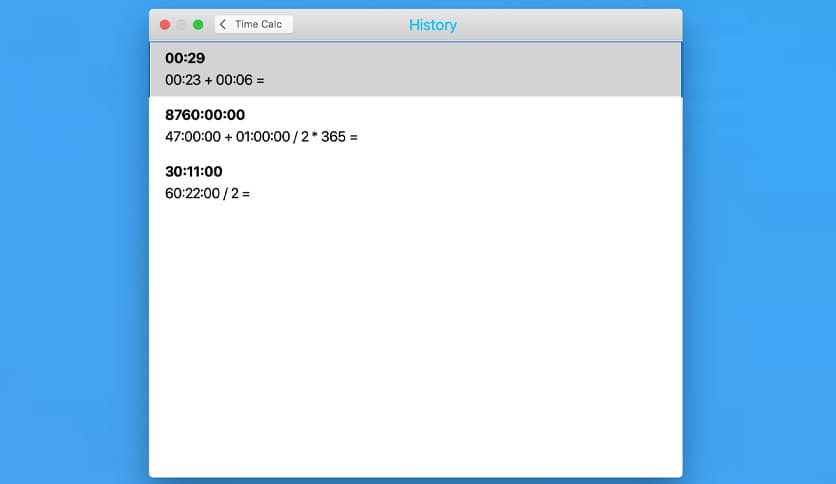Select expression 47:00:00 + 01:00:00 / 2 * 365 =

(261, 137)
